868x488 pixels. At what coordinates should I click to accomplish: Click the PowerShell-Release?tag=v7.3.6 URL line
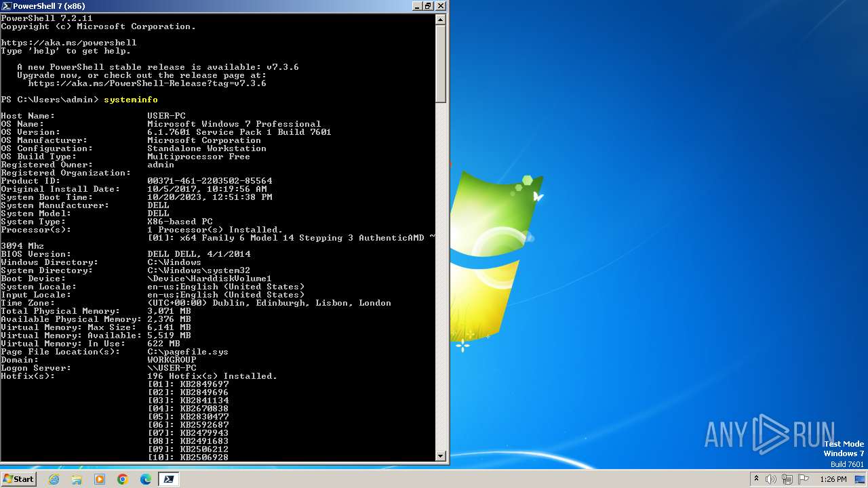click(147, 83)
